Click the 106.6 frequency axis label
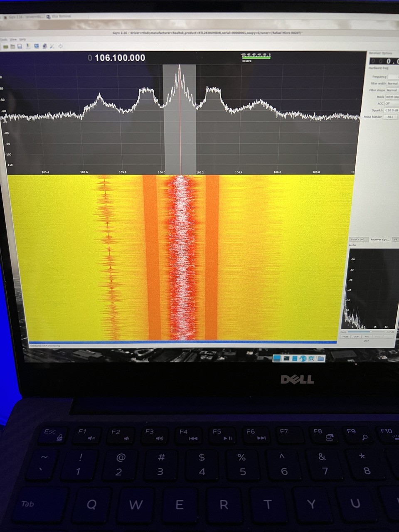The image size is (399, 532). click(x=277, y=172)
